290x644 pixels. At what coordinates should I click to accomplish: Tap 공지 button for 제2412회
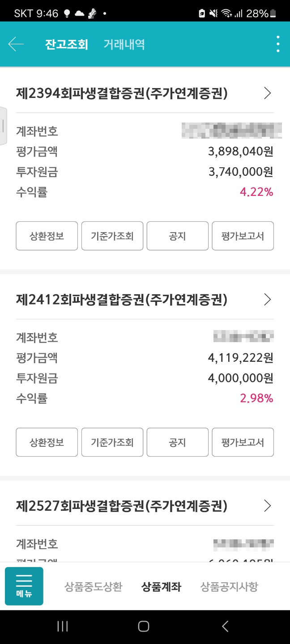click(x=177, y=442)
